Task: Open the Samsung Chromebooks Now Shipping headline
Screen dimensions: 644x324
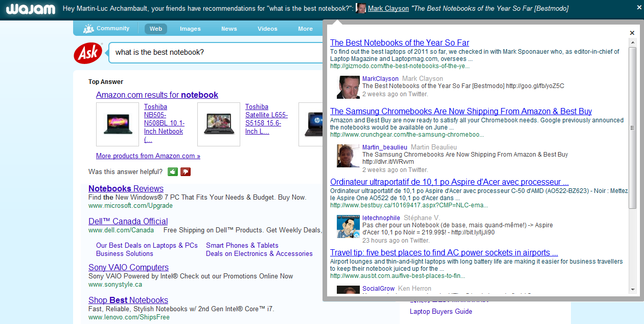Action: (x=461, y=111)
